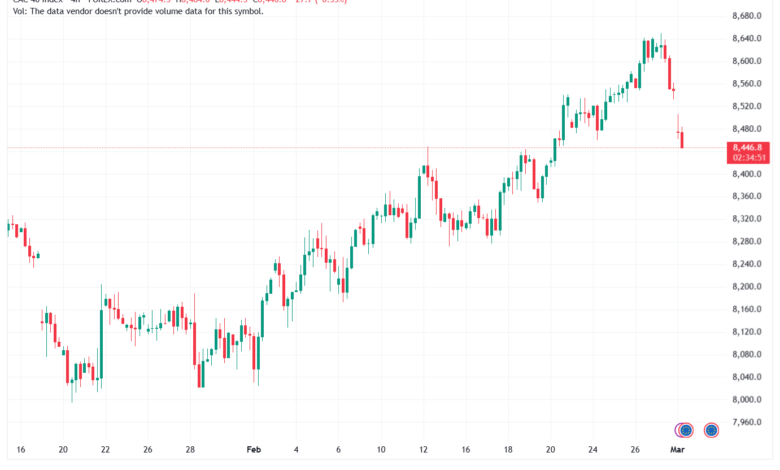Click the 8,640.0 price axis label
780x470 pixels.
click(747, 38)
